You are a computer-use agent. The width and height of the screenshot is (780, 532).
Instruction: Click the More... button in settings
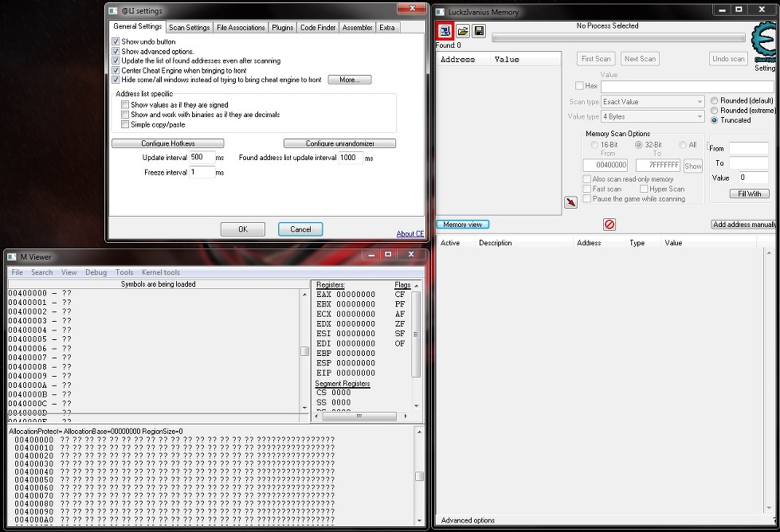pos(350,80)
